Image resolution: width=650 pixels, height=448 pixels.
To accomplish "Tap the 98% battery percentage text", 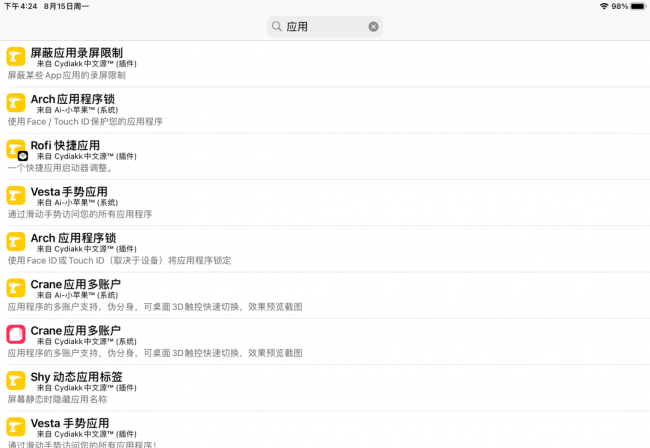I will [x=619, y=6].
